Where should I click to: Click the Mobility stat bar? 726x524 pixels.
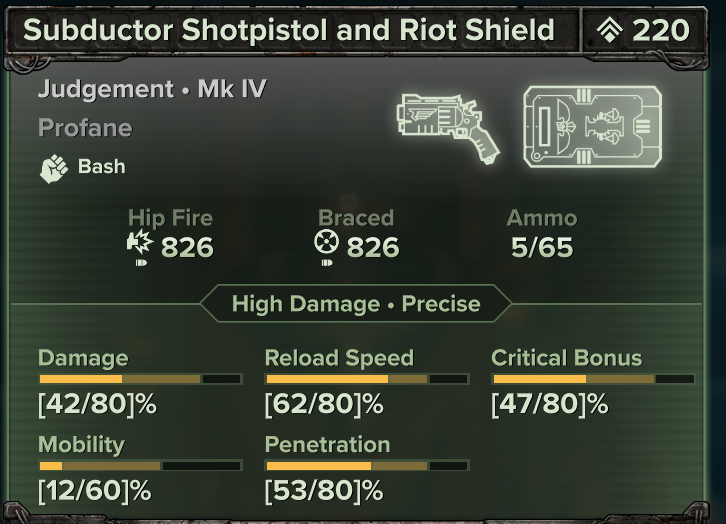[140, 465]
